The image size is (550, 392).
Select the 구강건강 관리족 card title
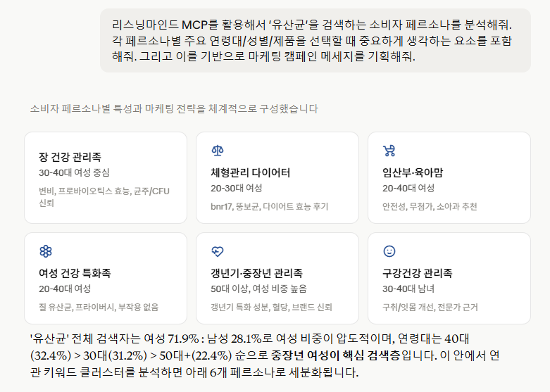coord(418,273)
